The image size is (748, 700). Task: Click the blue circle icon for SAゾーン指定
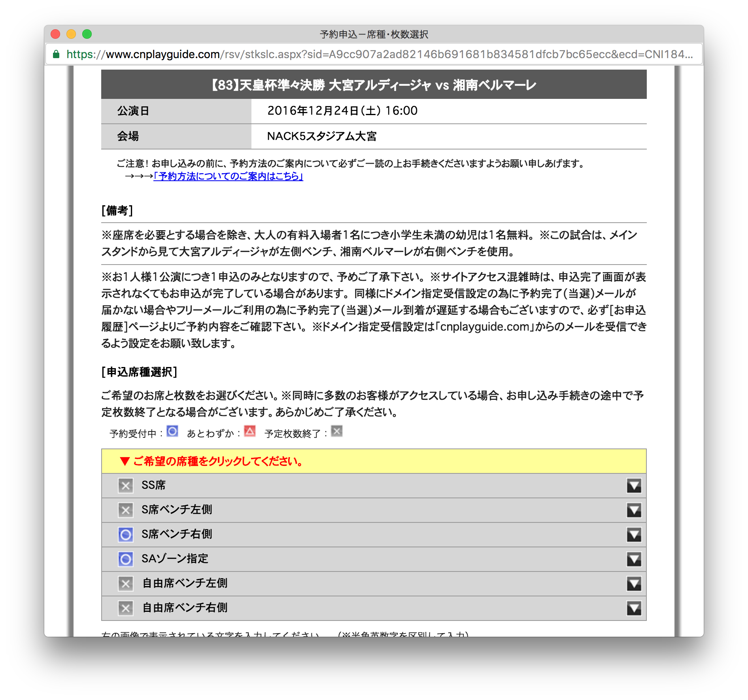point(125,559)
